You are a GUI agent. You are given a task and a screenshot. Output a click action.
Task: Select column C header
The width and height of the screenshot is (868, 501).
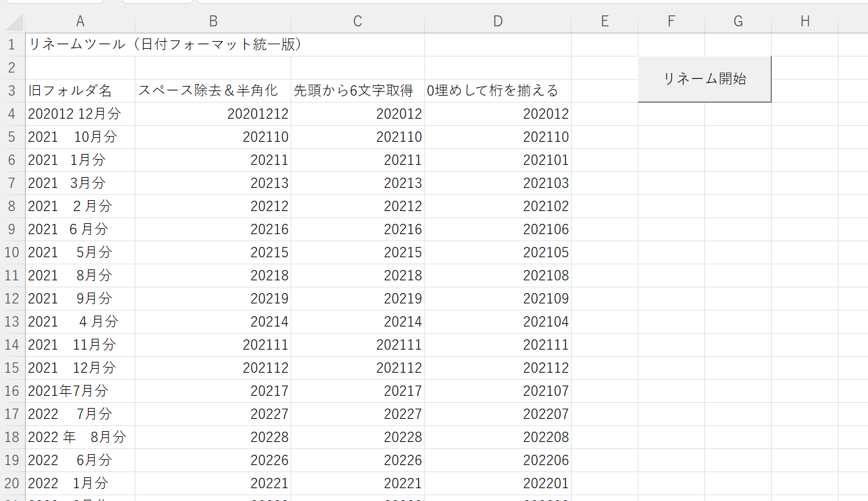coord(357,21)
